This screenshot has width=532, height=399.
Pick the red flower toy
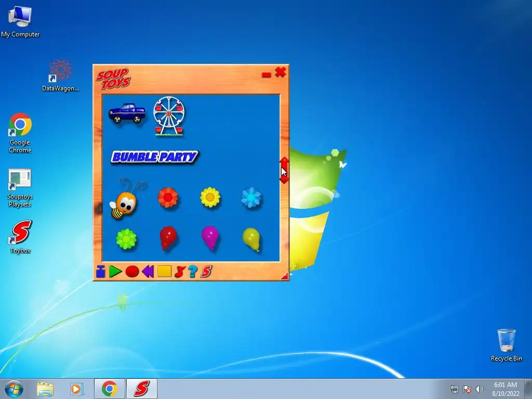tap(168, 197)
